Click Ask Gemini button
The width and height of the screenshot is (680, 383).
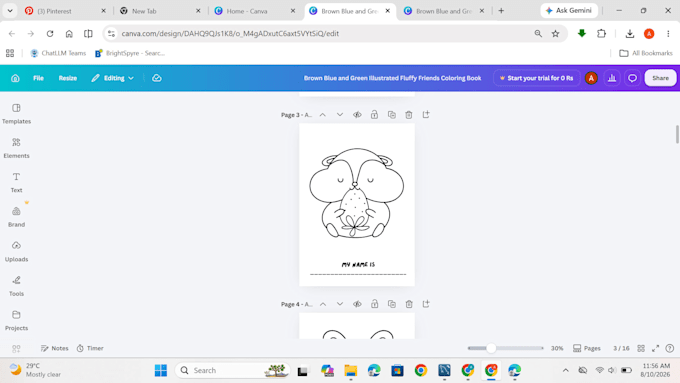click(x=569, y=10)
